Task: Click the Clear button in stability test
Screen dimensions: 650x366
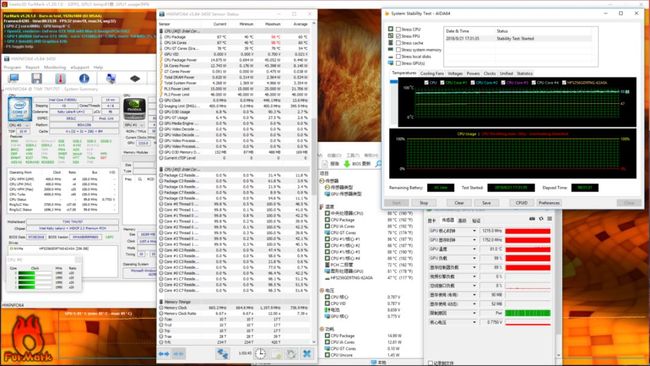Action: pos(459,203)
